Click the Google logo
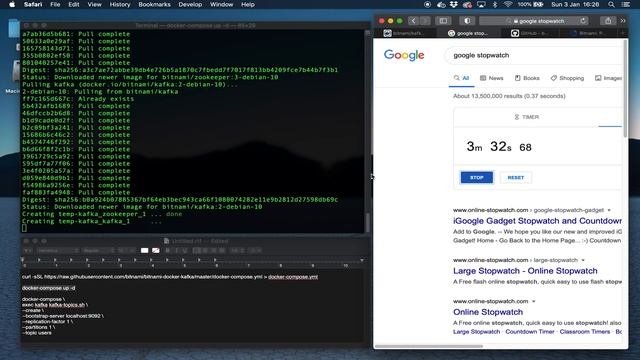This screenshot has width=640, height=360. 404,55
